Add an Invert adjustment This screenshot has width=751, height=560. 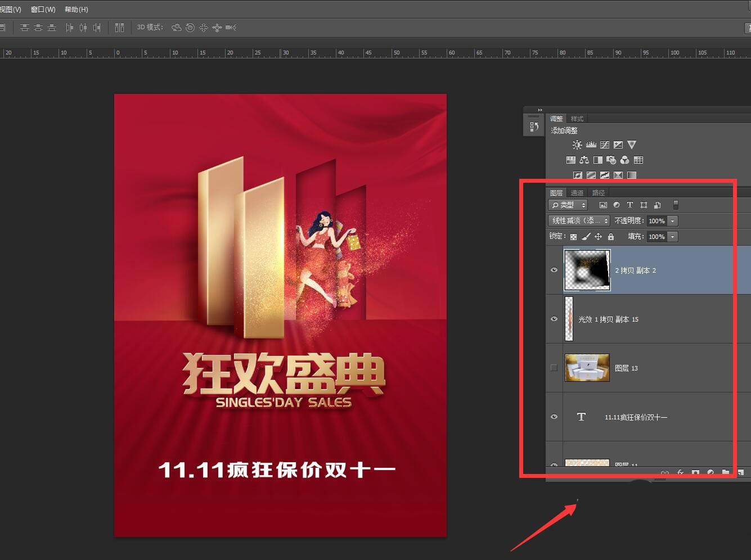578,175
